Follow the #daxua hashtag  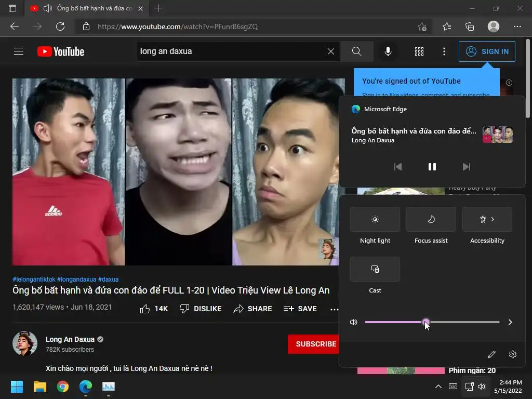point(108,279)
